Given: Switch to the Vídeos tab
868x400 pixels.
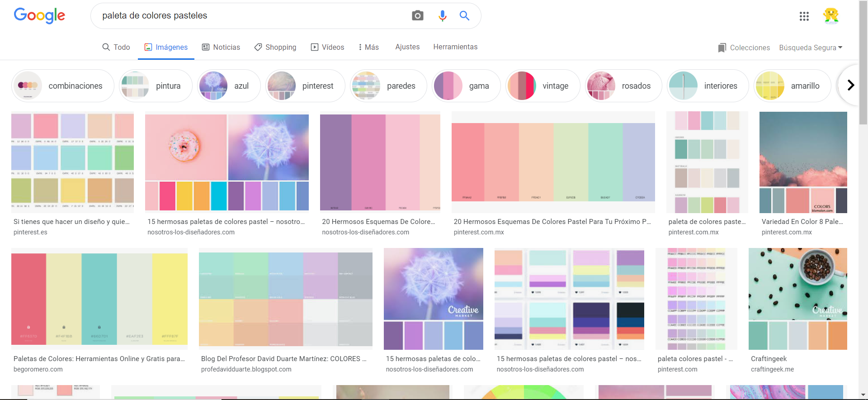Looking at the screenshot, I should 328,47.
